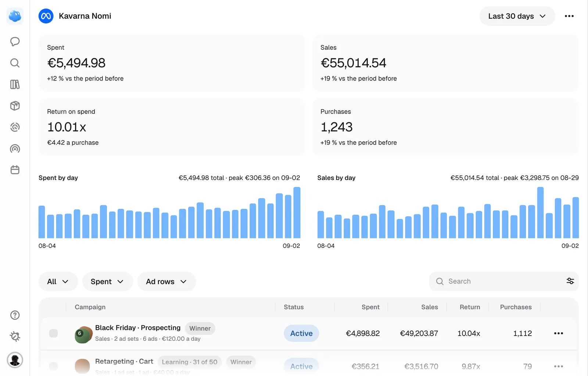Open the chat bubble sidebar icon
The width and height of the screenshot is (588, 376).
pyautogui.click(x=15, y=41)
